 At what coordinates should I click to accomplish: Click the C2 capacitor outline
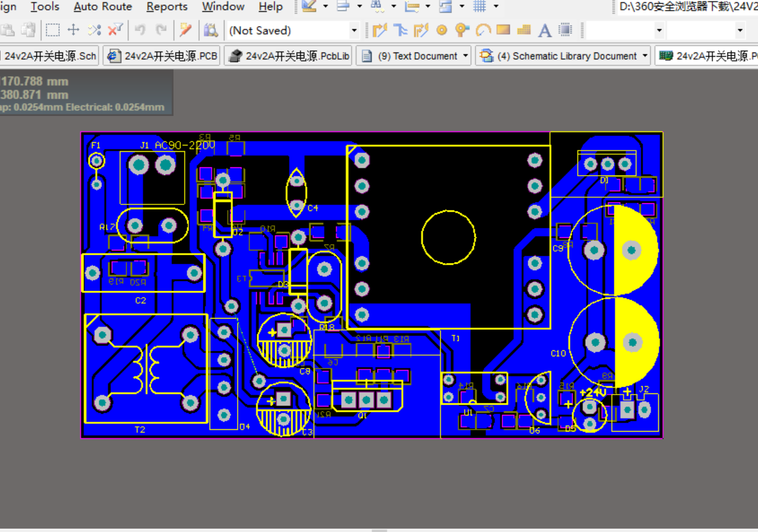(x=143, y=273)
